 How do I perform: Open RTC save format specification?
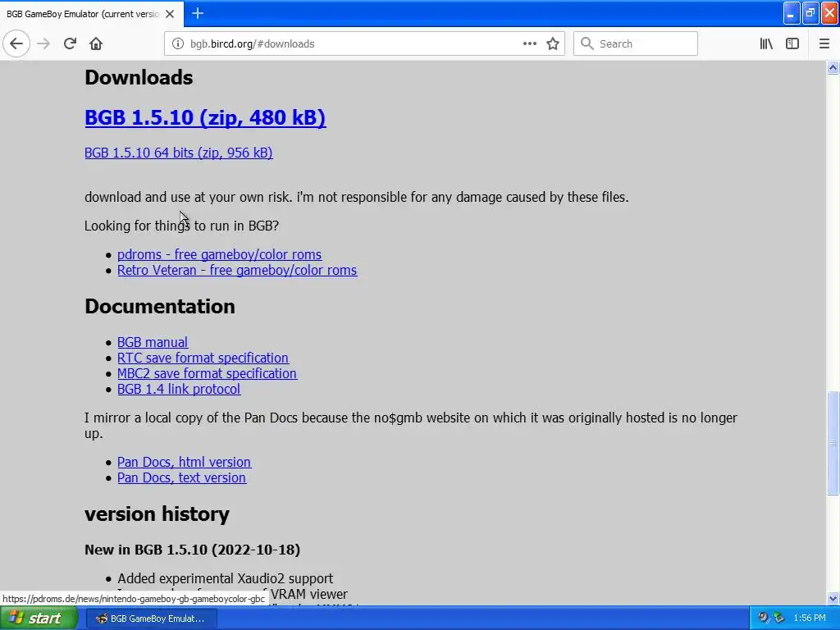(203, 358)
